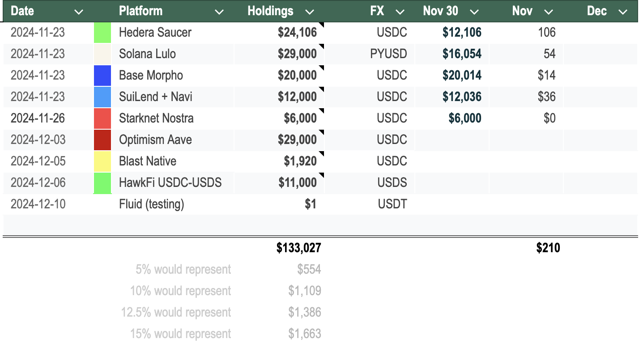The height and width of the screenshot is (364, 639).
Task: Select the 2024-12-03 date cell
Action: [x=48, y=140]
